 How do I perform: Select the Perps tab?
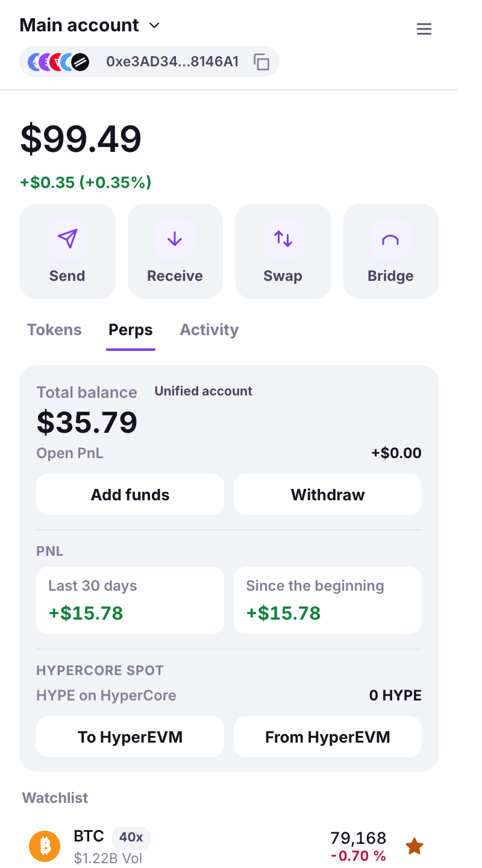click(x=131, y=330)
